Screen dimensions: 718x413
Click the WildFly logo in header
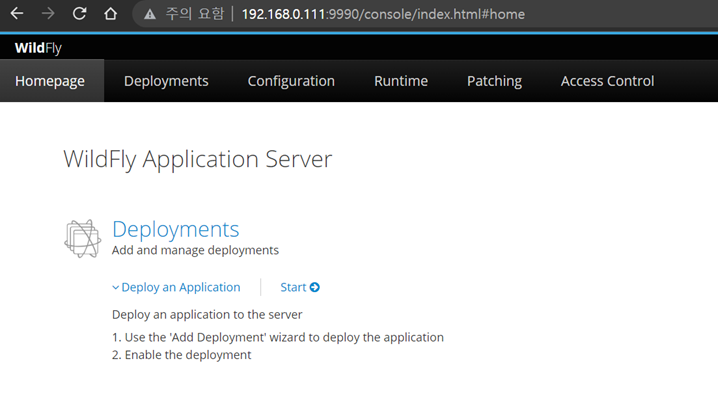click(x=38, y=48)
